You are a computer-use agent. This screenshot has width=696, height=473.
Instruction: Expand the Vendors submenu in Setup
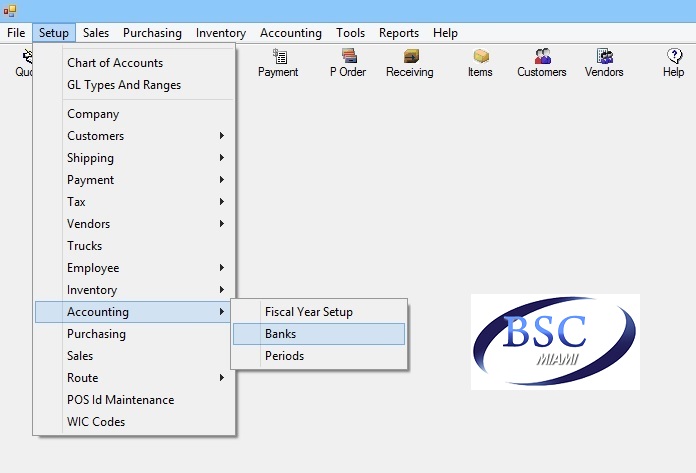pos(134,224)
